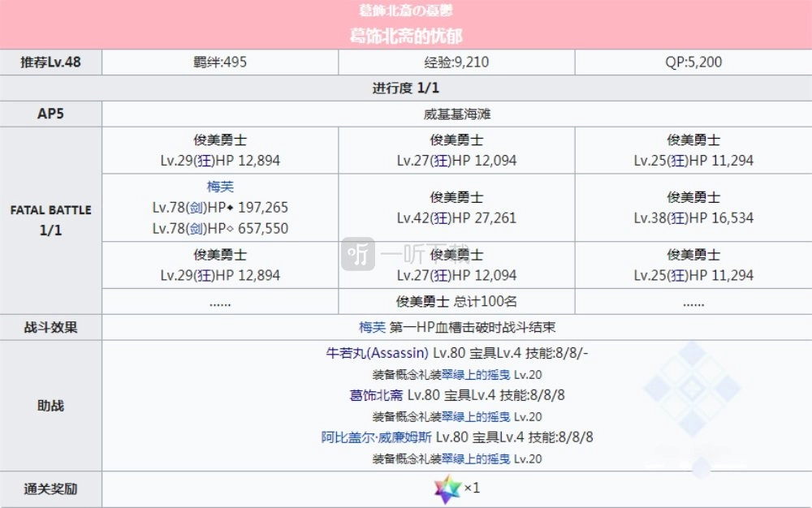The image size is (812, 508).
Task: Click the 进行度 1/1 section header
Action: [x=406, y=88]
